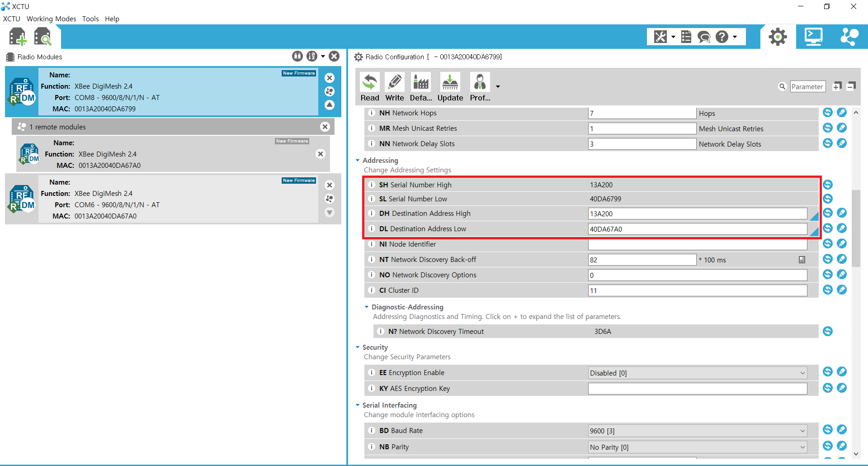Viewport: 868px width, 466px height.
Task: Expand all sections plus icon
Action: (837, 86)
